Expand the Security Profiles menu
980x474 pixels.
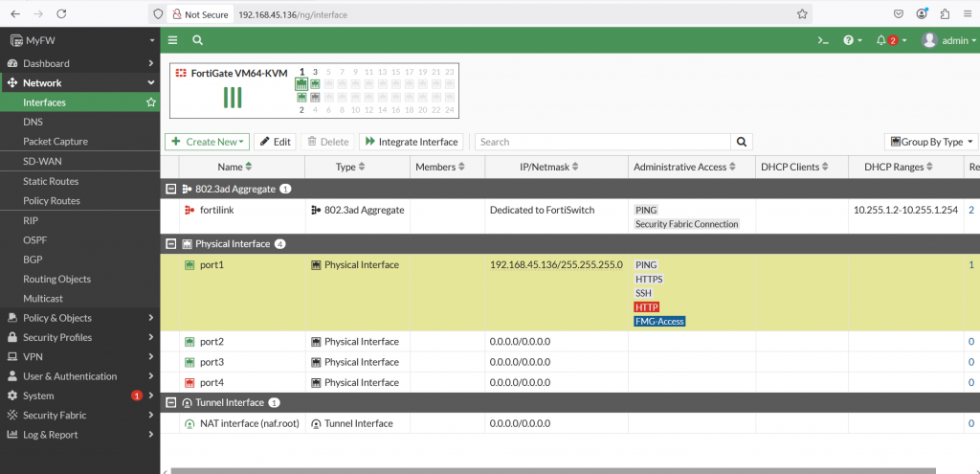80,337
